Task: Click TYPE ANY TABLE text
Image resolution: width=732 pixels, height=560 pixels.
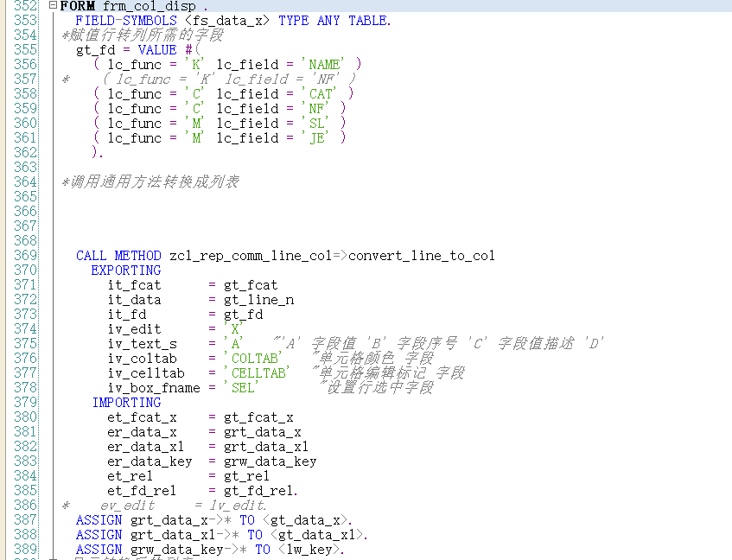Action: [333, 21]
